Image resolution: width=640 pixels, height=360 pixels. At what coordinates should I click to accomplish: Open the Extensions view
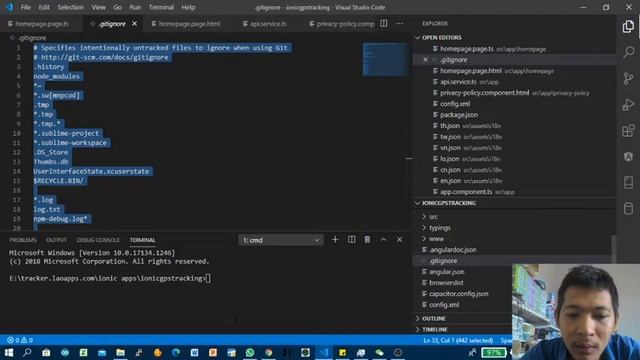tap(628, 131)
